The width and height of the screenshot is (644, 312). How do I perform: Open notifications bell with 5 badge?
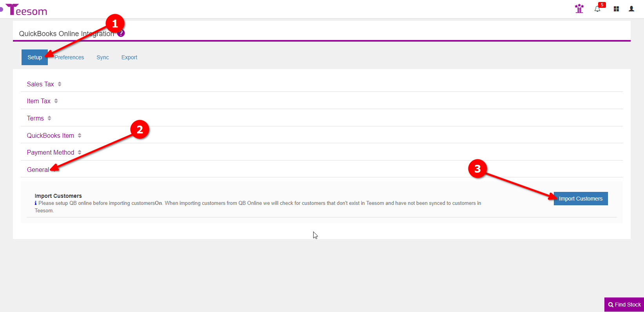[597, 9]
